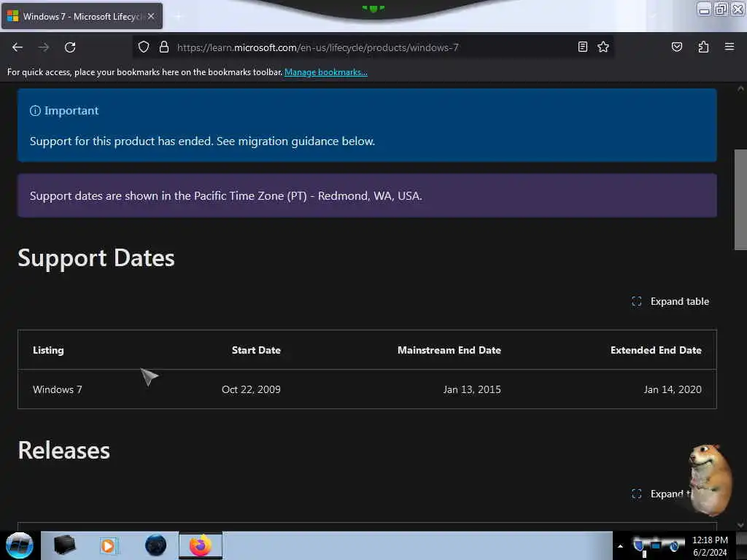Viewport: 747px width, 560px height.
Task: Click the Windows 7 listing cell
Action: pyautogui.click(x=57, y=389)
